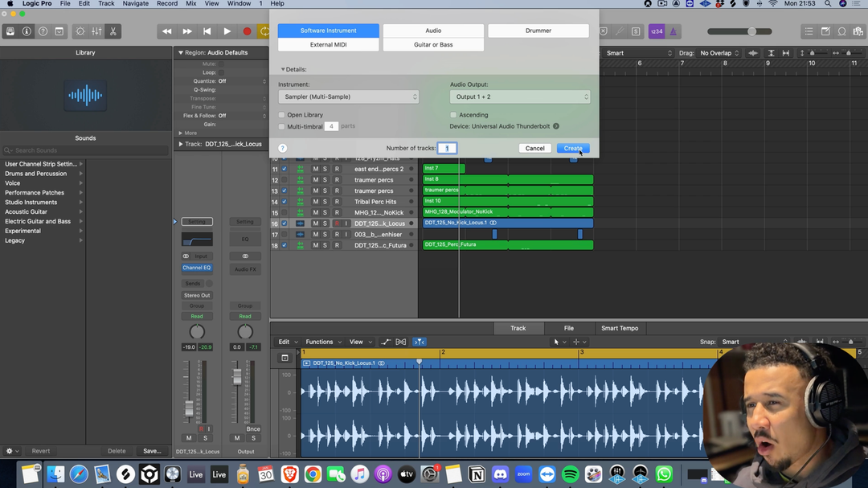Tick the Ascending checkbox
Screen dimensions: 868x488
[453, 115]
